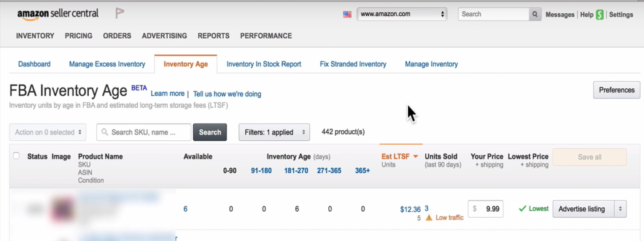Open the www.amazon.com marketplace dropdown
644x241 pixels.
point(401,14)
